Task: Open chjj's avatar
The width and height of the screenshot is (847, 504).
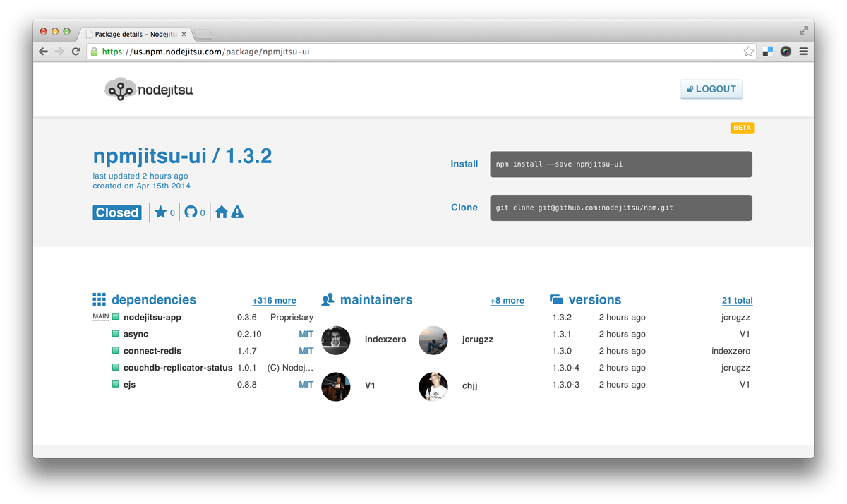Action: [x=433, y=387]
